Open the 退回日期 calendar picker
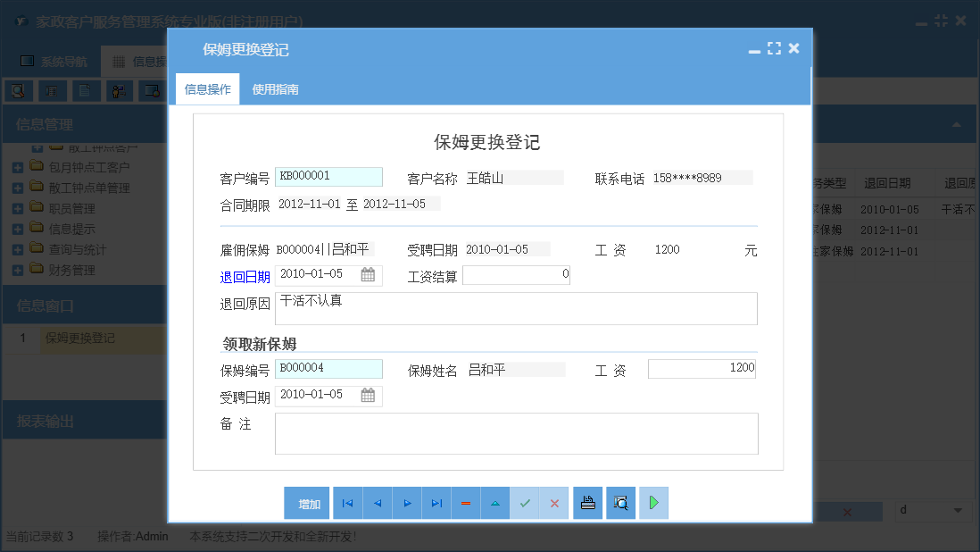The width and height of the screenshot is (980, 552). (x=370, y=274)
